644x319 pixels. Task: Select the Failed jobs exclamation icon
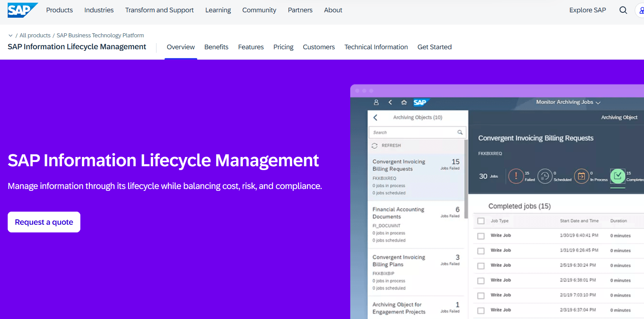coord(516,176)
